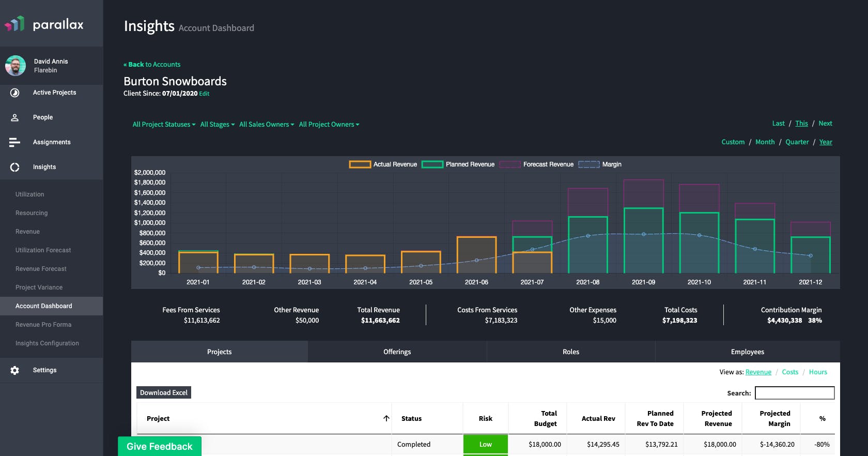Click the Download Excel button

[x=163, y=392]
